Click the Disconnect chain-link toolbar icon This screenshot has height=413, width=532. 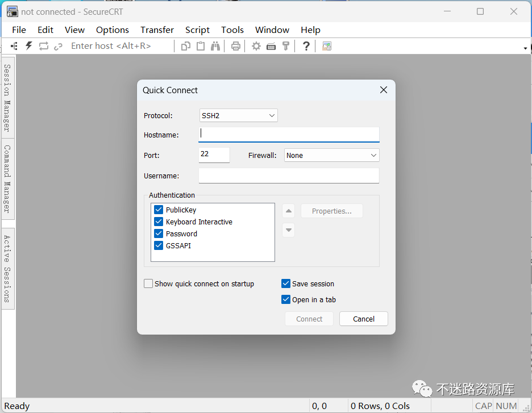(x=59, y=46)
